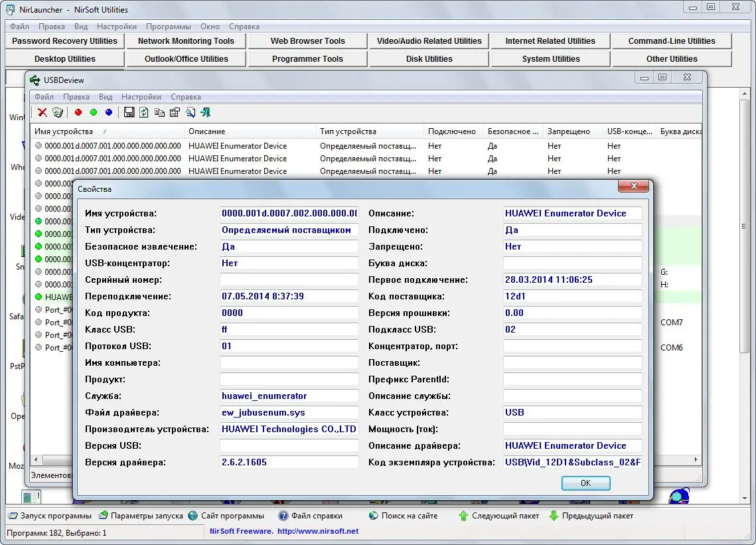The height and width of the screenshot is (545, 756).
Task: Click the recycle bin uninstall devices icon
Action: point(58,112)
